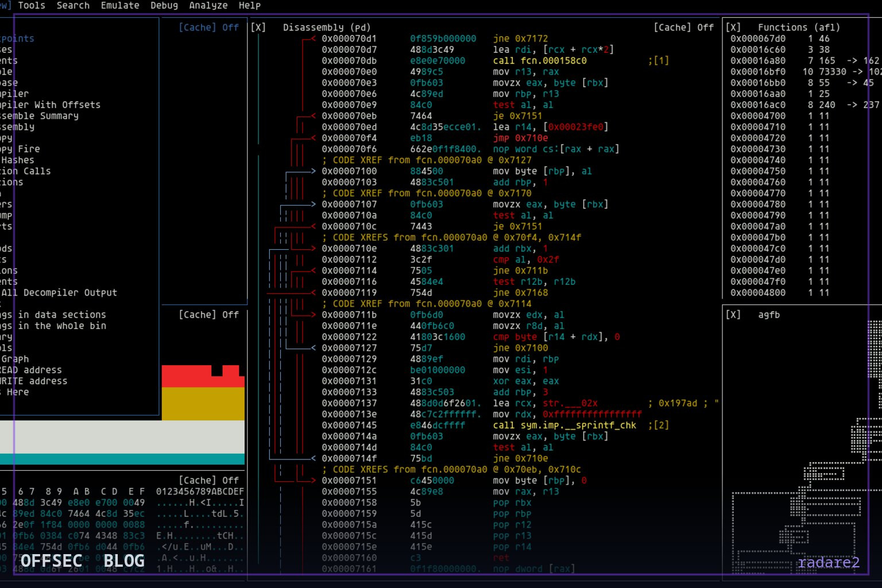Click the hexdump header '0123456789ABCDEF'
The height and width of the screenshot is (588, 882).
[200, 492]
